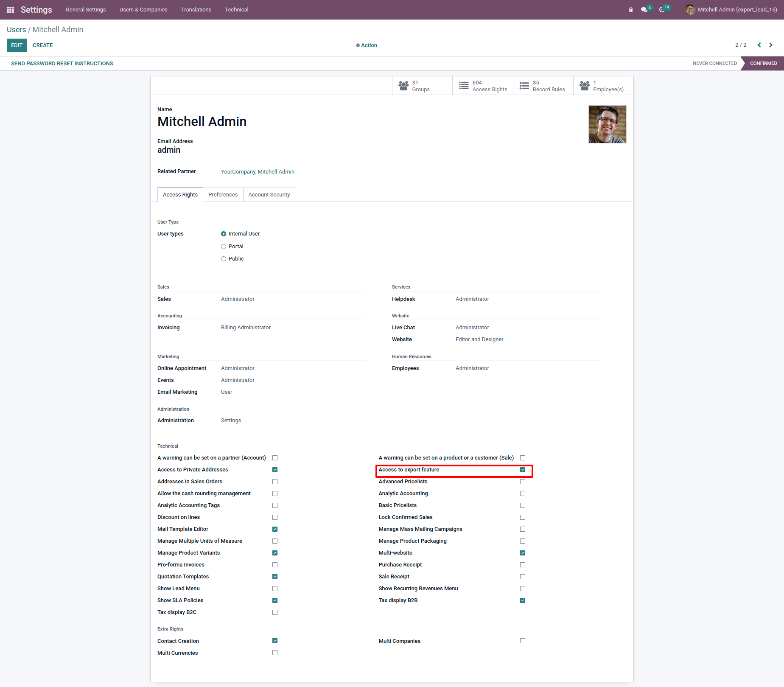Toggle Manage Product Variants checkbox
784x687 pixels.
[x=275, y=553]
